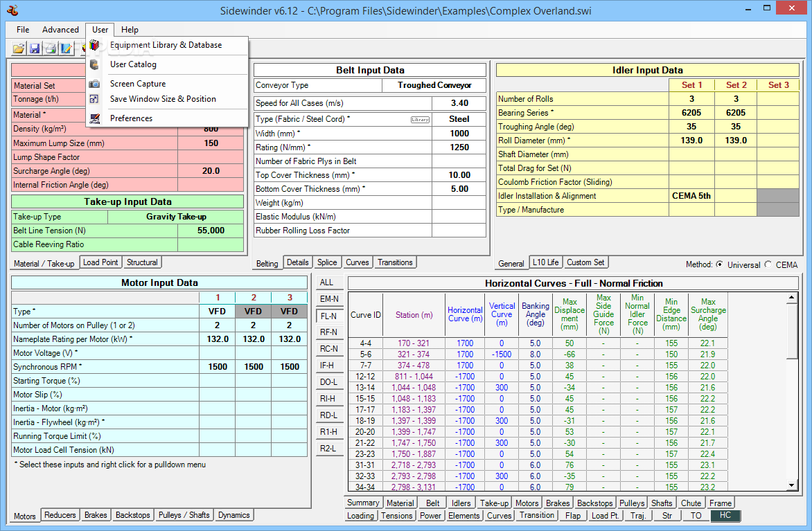Select the Universal method radio button

[719, 264]
